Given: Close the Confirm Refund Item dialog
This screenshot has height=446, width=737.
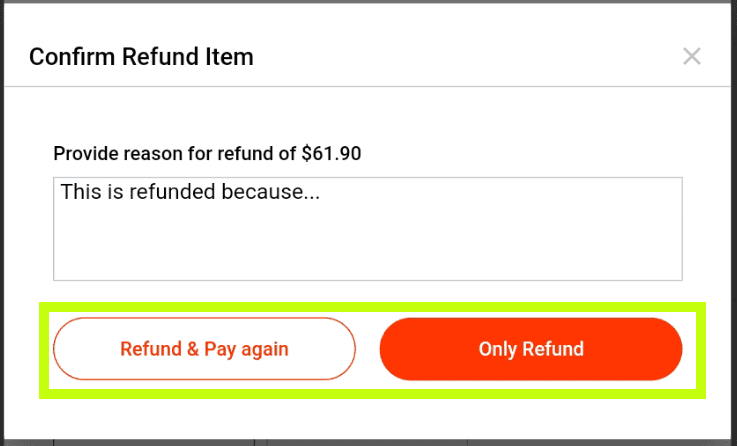Looking at the screenshot, I should [691, 56].
